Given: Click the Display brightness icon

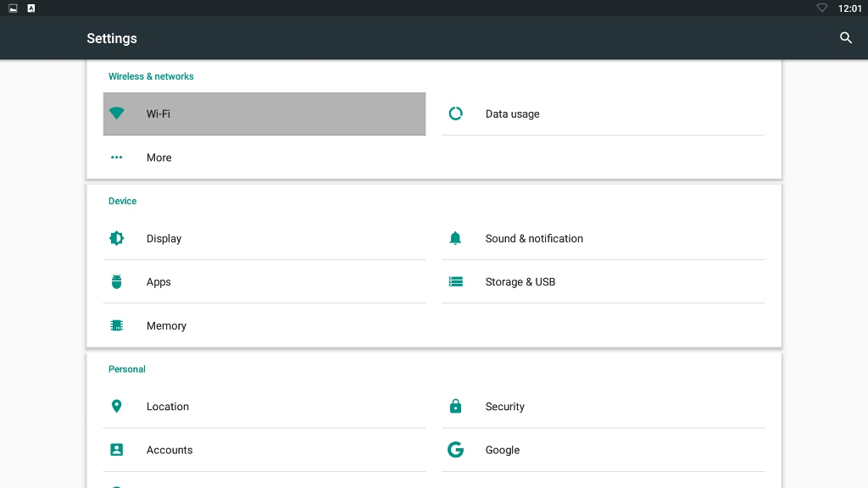Looking at the screenshot, I should click(x=117, y=239).
